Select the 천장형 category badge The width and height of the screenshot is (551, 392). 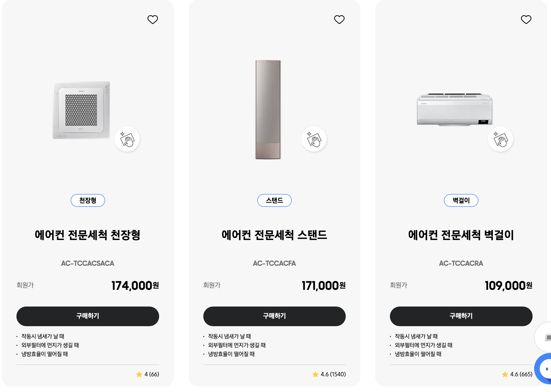click(88, 200)
